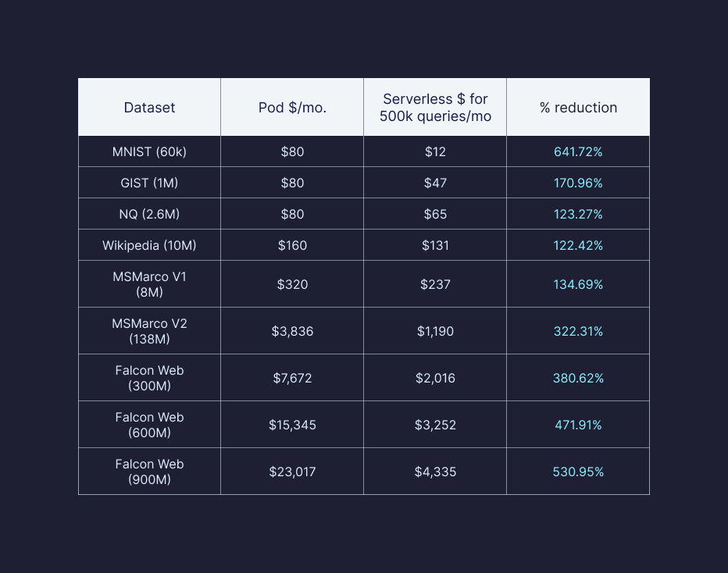Click the $3,836 pod price cell
The height and width of the screenshot is (573, 728).
point(292,331)
